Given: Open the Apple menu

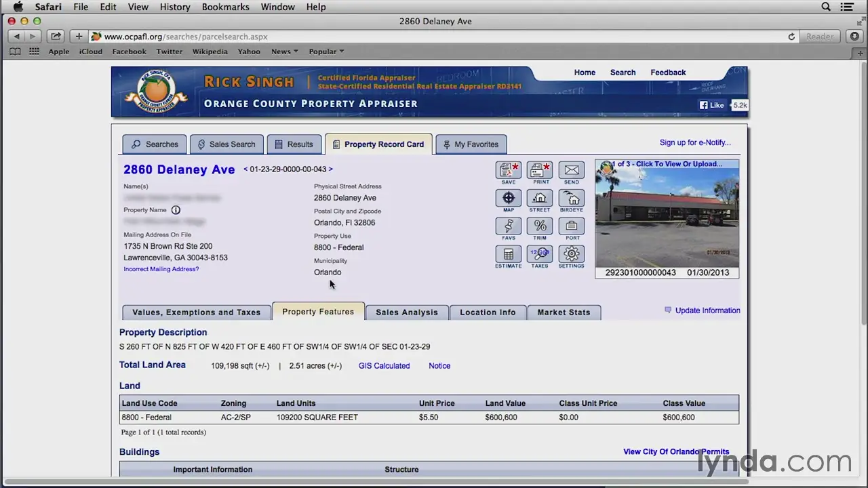Looking at the screenshot, I should click(18, 7).
